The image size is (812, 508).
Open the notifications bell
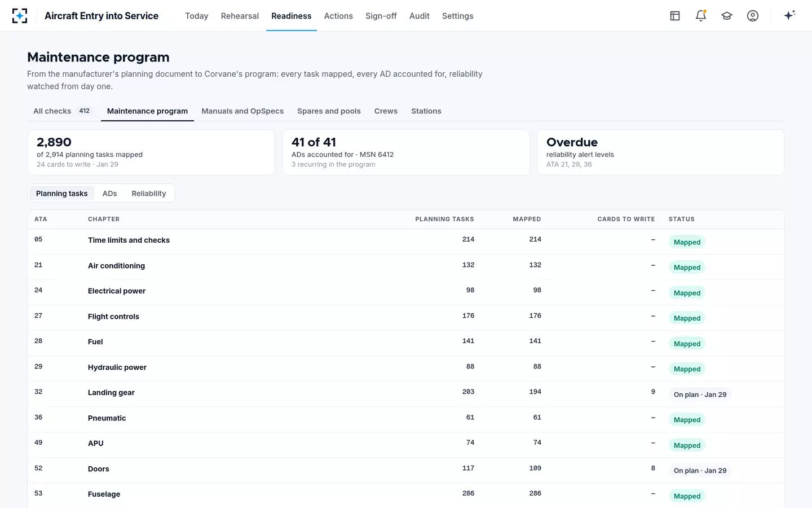click(x=701, y=16)
